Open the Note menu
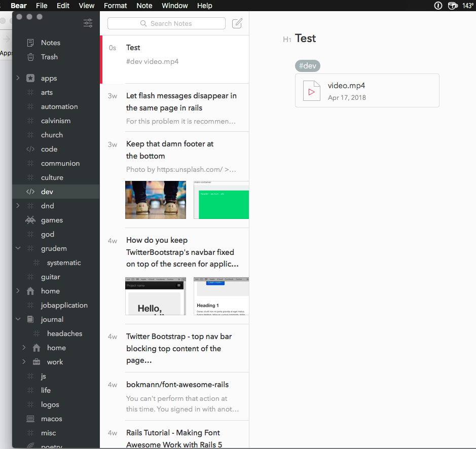 point(144,6)
